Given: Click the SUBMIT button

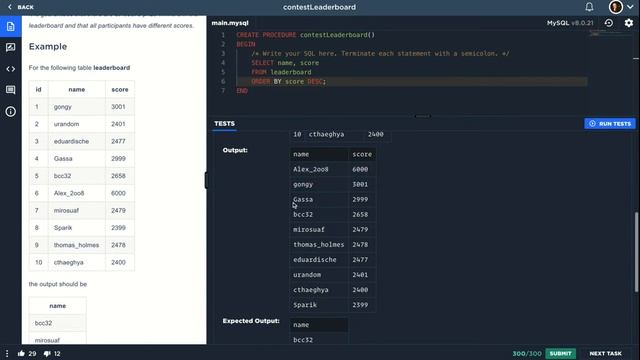Looking at the screenshot, I should [x=560, y=353].
